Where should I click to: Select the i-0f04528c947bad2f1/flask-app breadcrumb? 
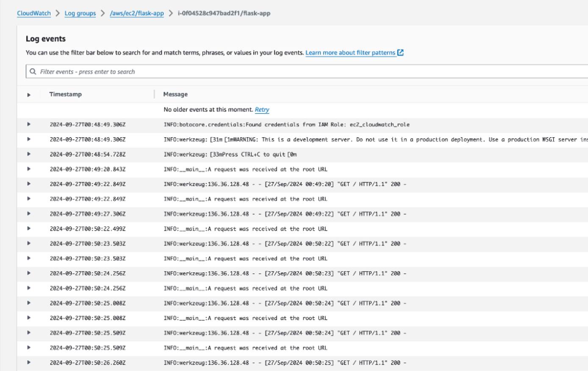pos(223,13)
